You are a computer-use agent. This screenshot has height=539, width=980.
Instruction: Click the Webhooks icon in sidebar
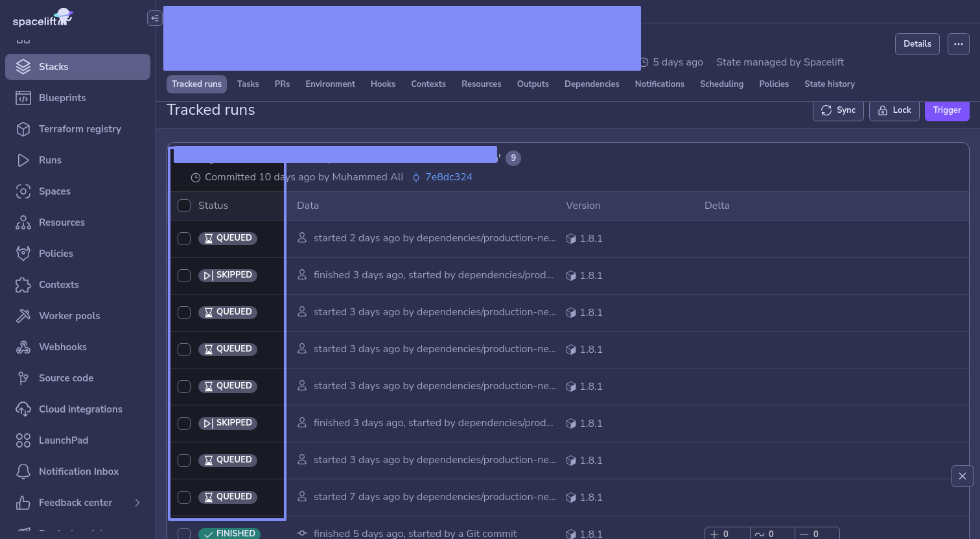[x=23, y=347]
